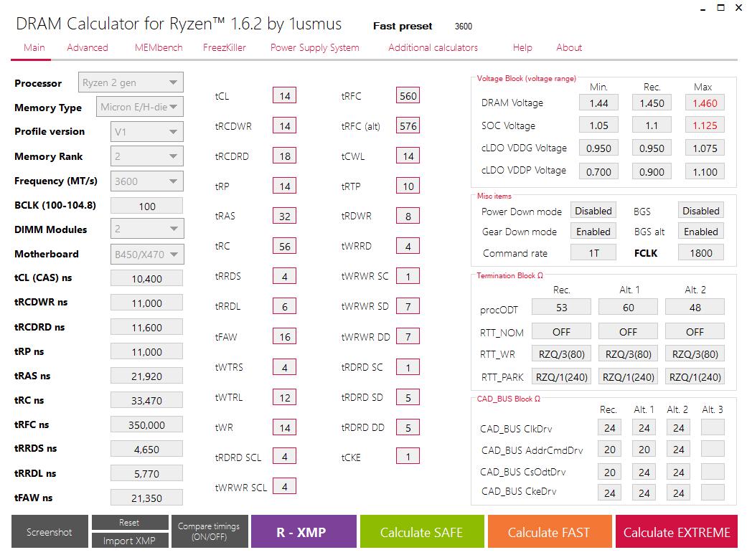Expand the DIMM Modules dropdown
Viewport: 747px width, 560px height.
pos(146,229)
